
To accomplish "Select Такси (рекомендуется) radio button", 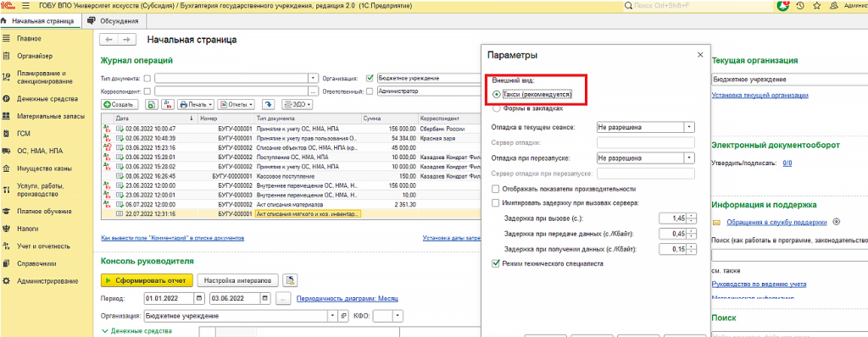I will [x=496, y=95].
